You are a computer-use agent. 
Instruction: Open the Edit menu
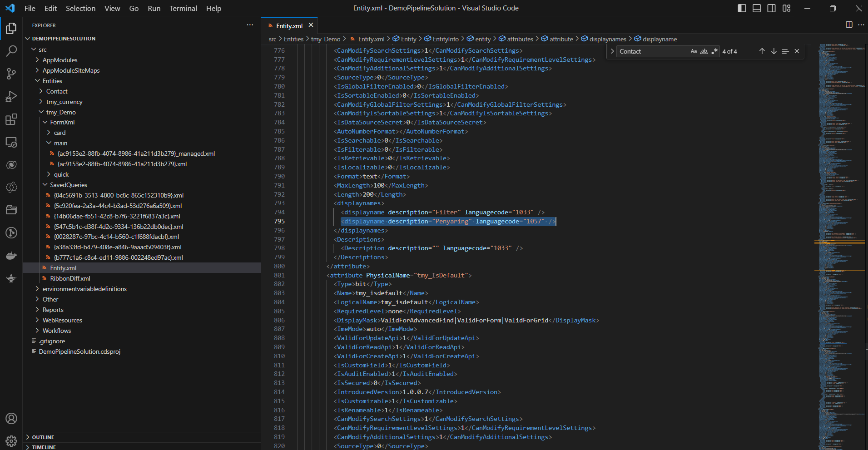(50, 8)
